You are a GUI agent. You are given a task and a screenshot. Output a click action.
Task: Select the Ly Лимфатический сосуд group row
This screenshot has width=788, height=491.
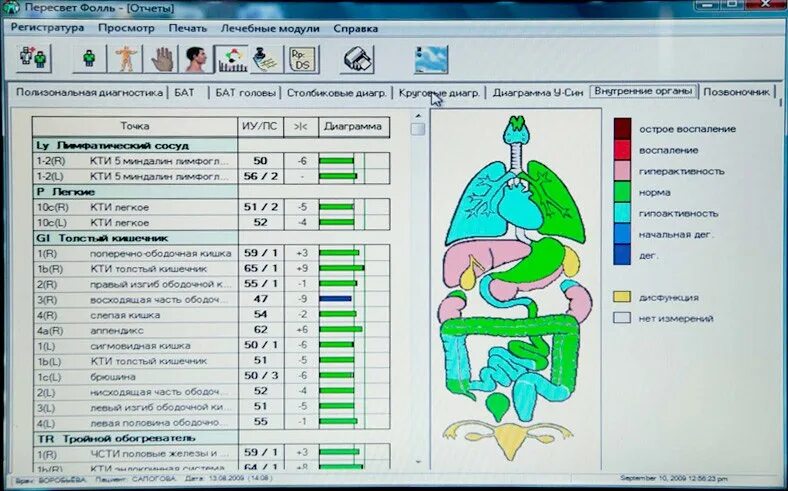coord(135,145)
